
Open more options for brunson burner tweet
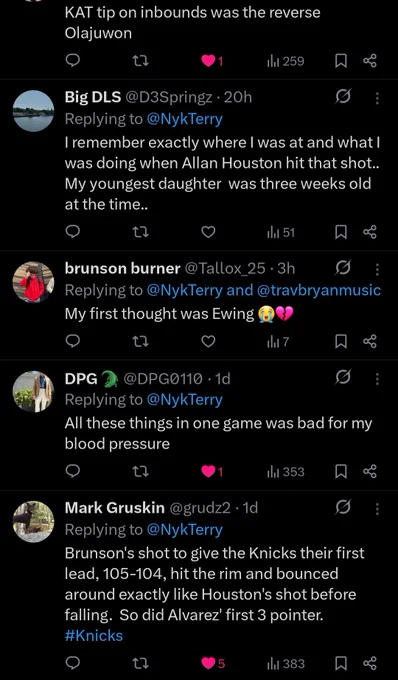tap(377, 269)
